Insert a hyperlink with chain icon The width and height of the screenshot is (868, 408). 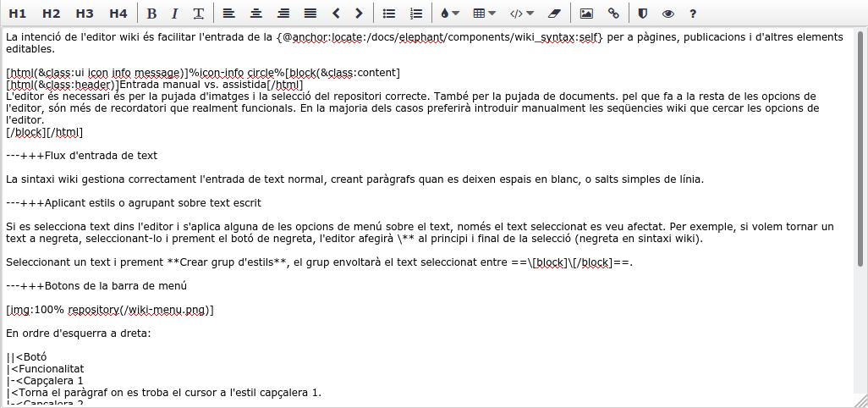[x=613, y=14]
